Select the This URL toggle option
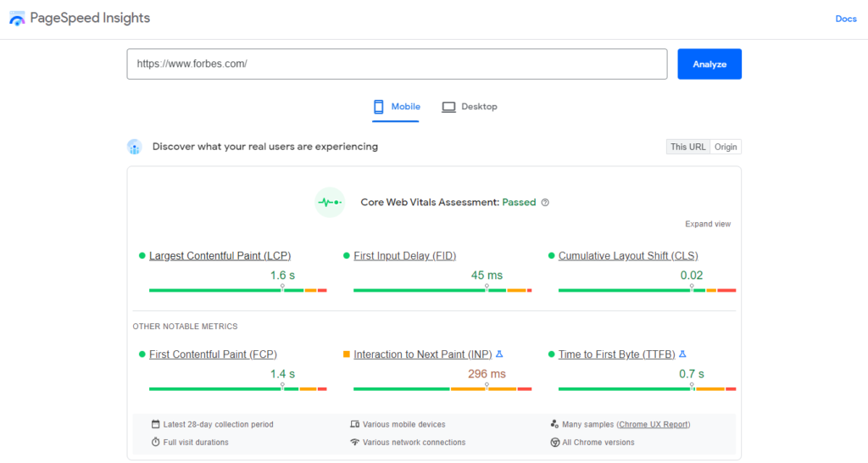 pyautogui.click(x=688, y=147)
